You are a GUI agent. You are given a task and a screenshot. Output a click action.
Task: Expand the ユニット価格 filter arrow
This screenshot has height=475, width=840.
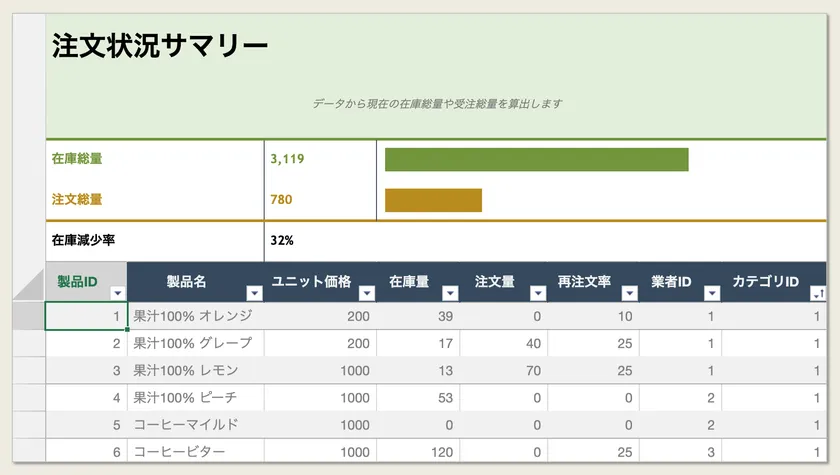click(x=367, y=293)
